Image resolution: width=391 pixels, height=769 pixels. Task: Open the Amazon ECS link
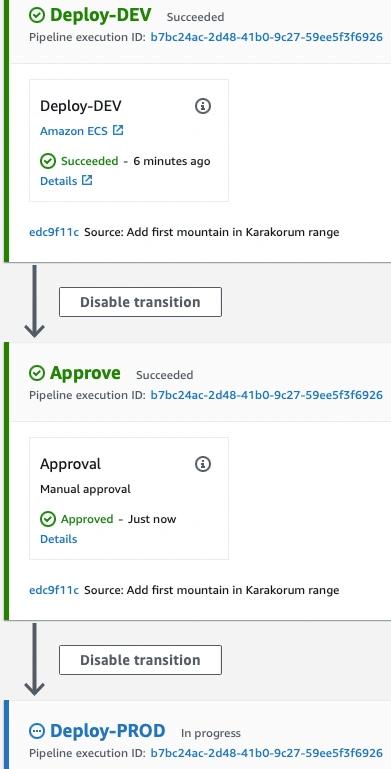point(74,131)
